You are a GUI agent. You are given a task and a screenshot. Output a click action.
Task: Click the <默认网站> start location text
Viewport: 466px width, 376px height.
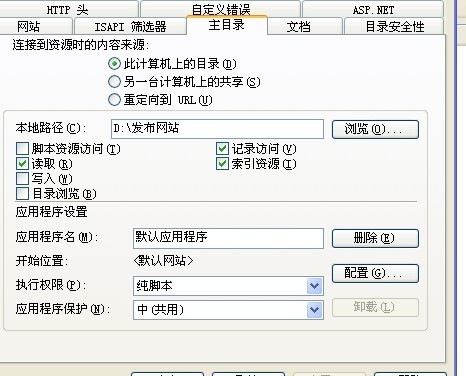coord(163,260)
